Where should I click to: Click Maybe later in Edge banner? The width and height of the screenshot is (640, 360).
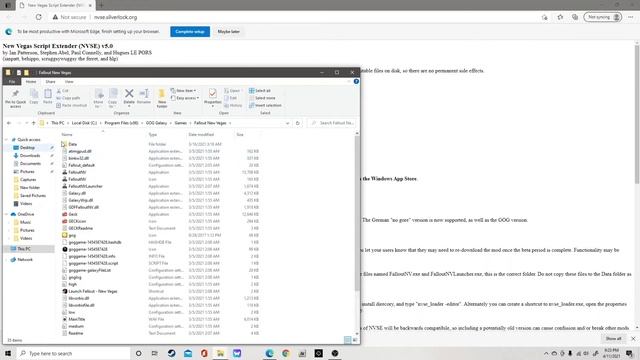pos(228,31)
